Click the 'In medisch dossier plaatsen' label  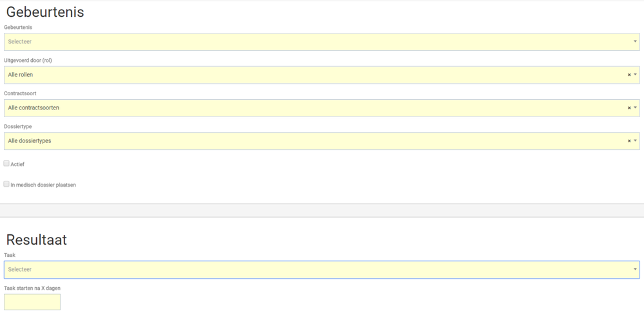click(43, 185)
